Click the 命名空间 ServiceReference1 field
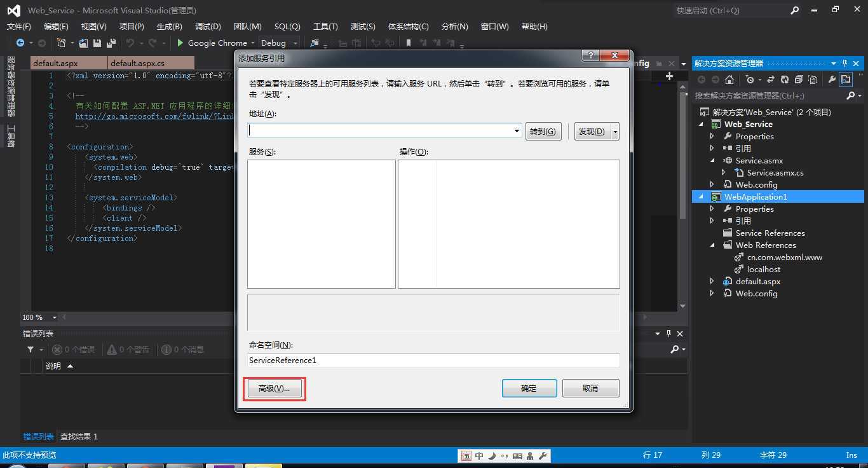Viewport: 868px width, 468px height. pos(433,360)
